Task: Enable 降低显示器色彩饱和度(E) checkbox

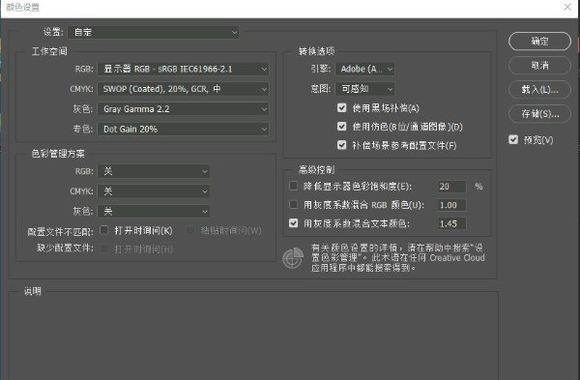Action: pyautogui.click(x=293, y=186)
